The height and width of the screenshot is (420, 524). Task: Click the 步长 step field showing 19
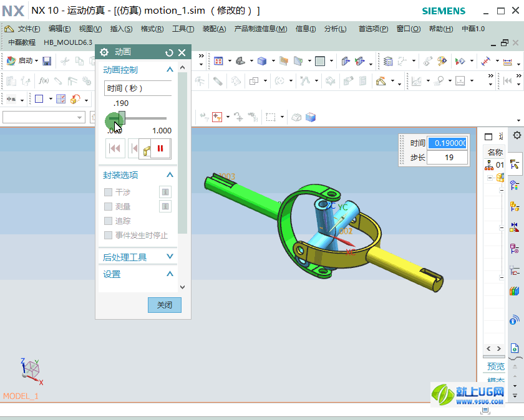click(447, 157)
